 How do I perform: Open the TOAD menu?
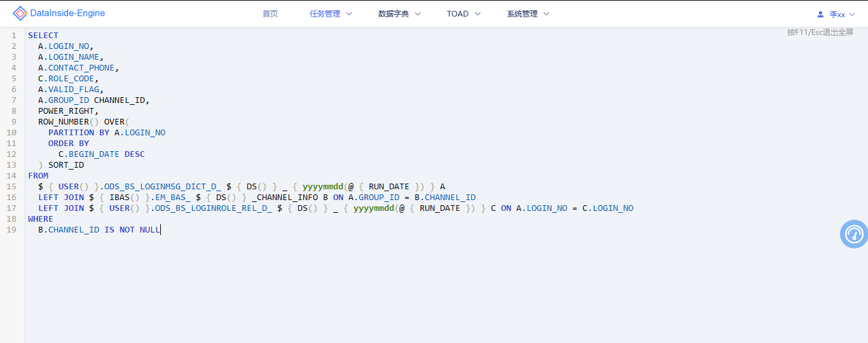458,14
